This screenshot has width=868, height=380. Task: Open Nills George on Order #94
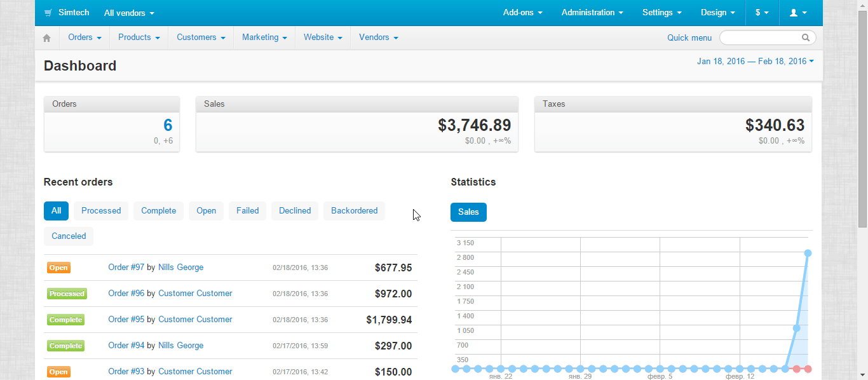coord(181,346)
